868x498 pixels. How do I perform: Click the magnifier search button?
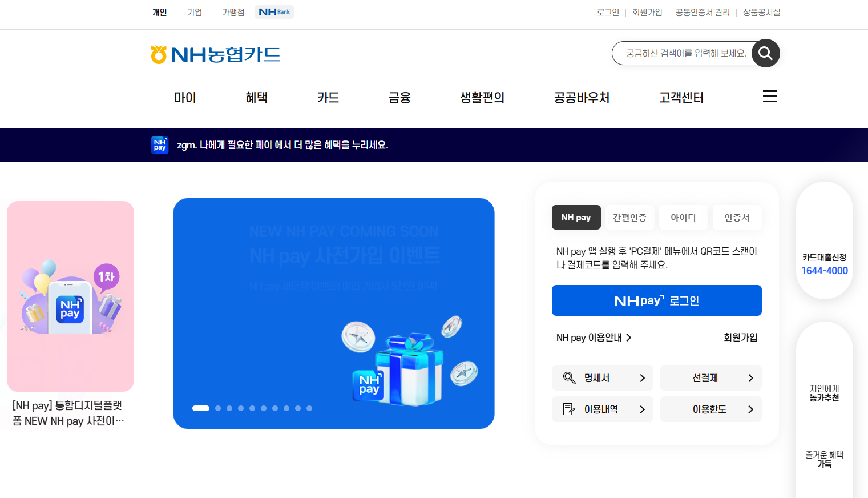coord(766,53)
